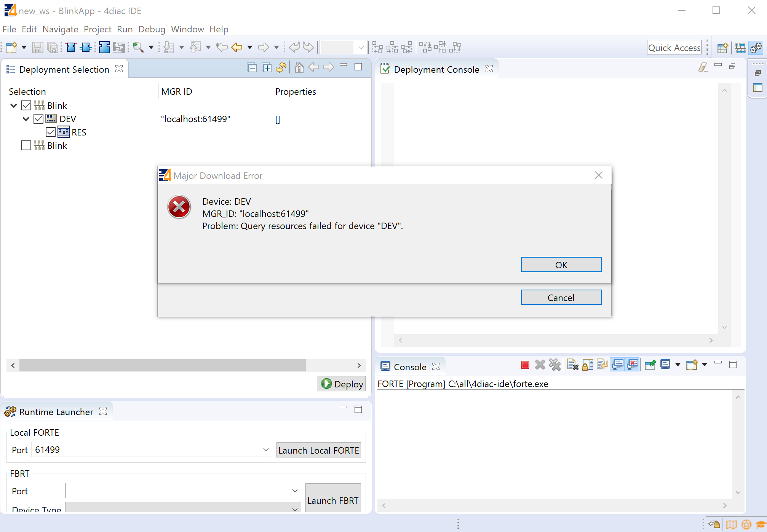Open the back navigation history dropdown

(x=249, y=47)
